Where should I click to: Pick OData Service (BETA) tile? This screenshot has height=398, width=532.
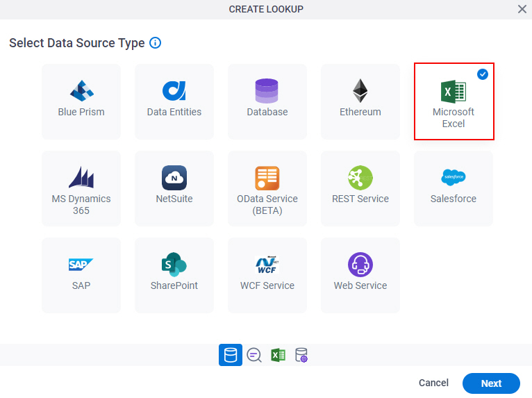tap(267, 188)
